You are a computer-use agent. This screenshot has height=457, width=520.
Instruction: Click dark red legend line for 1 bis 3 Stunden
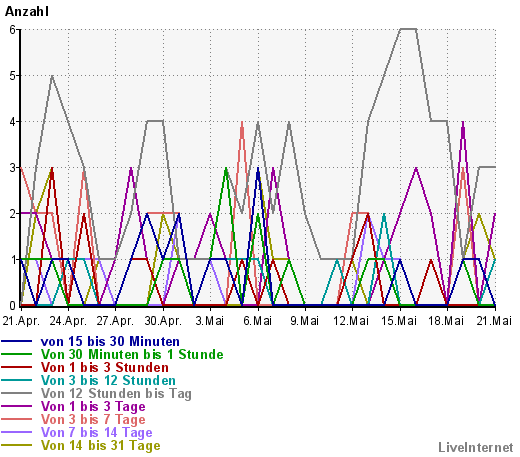pos(17,367)
